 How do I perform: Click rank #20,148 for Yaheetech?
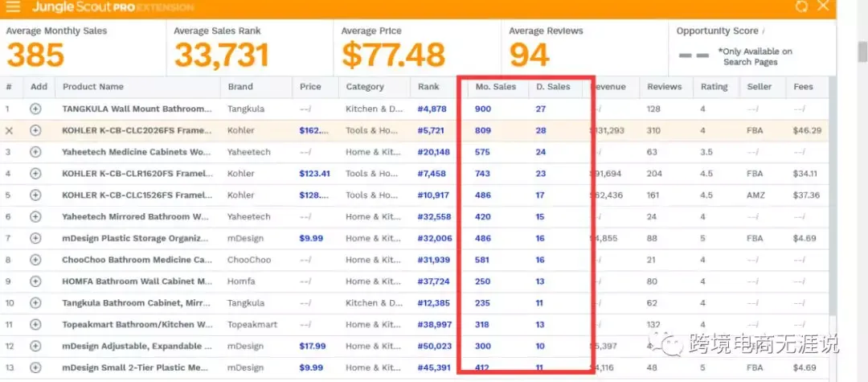[x=434, y=152]
